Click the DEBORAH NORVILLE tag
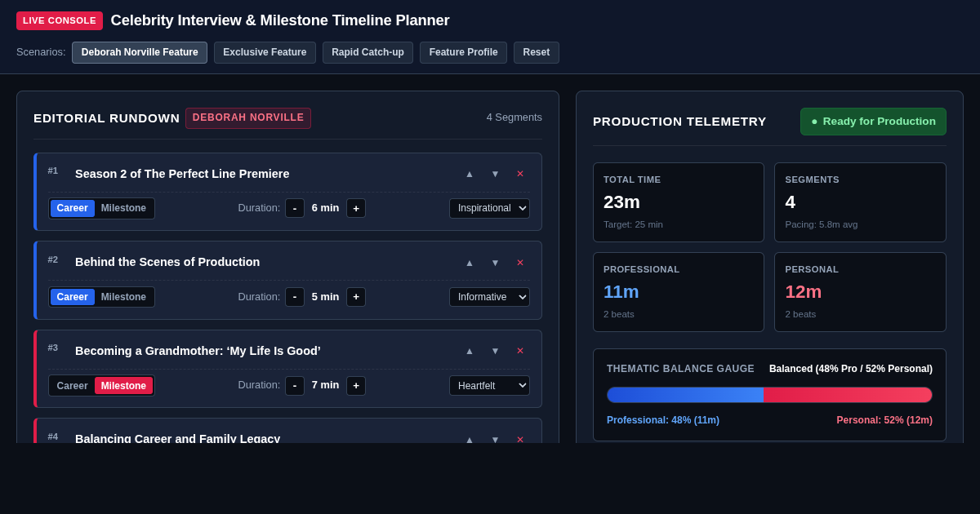 coord(248,118)
